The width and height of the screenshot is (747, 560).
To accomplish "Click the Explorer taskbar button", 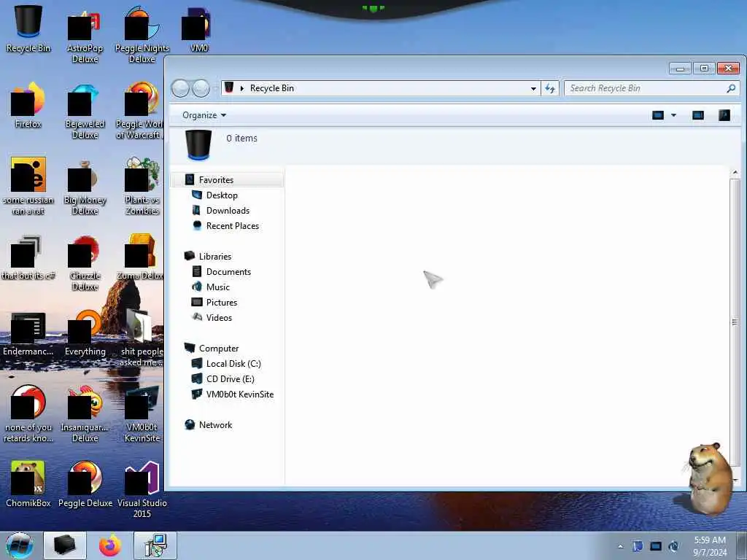I will [x=65, y=545].
